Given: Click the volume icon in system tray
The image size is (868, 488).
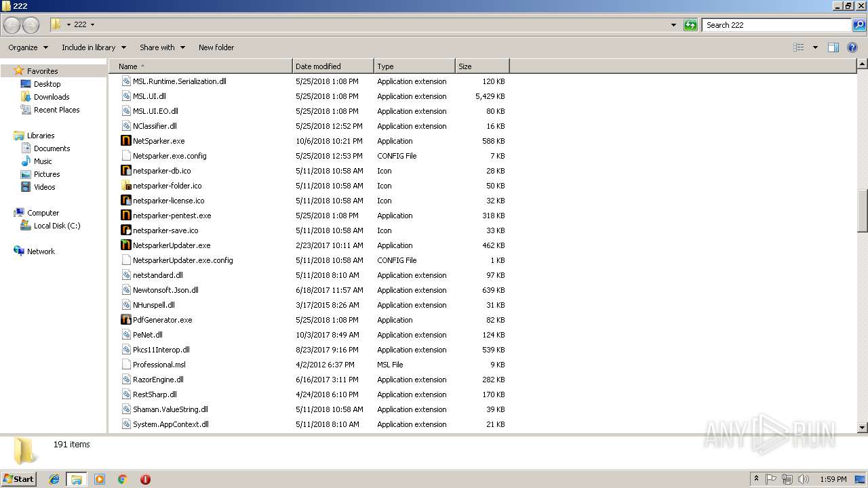Looking at the screenshot, I should (x=804, y=479).
